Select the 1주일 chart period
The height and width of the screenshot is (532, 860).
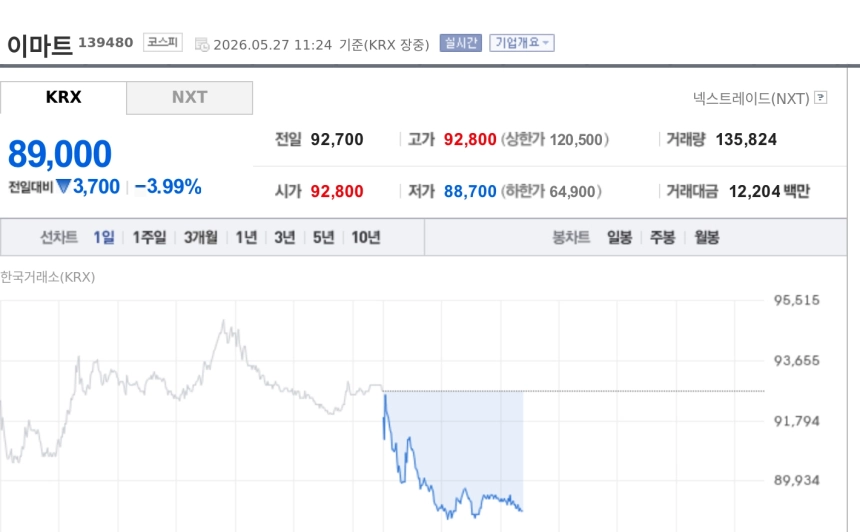coord(149,237)
